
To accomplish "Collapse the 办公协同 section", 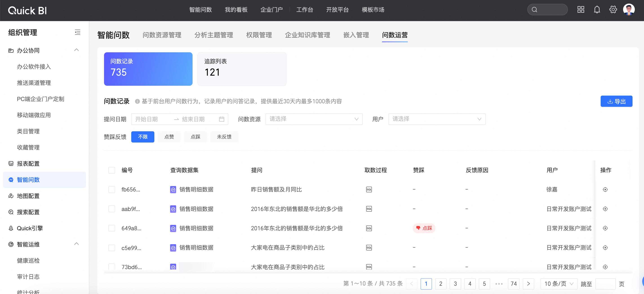I will click(76, 50).
